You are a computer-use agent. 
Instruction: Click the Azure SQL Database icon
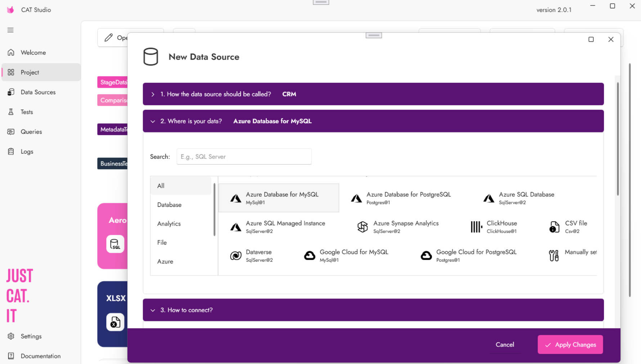(x=488, y=198)
